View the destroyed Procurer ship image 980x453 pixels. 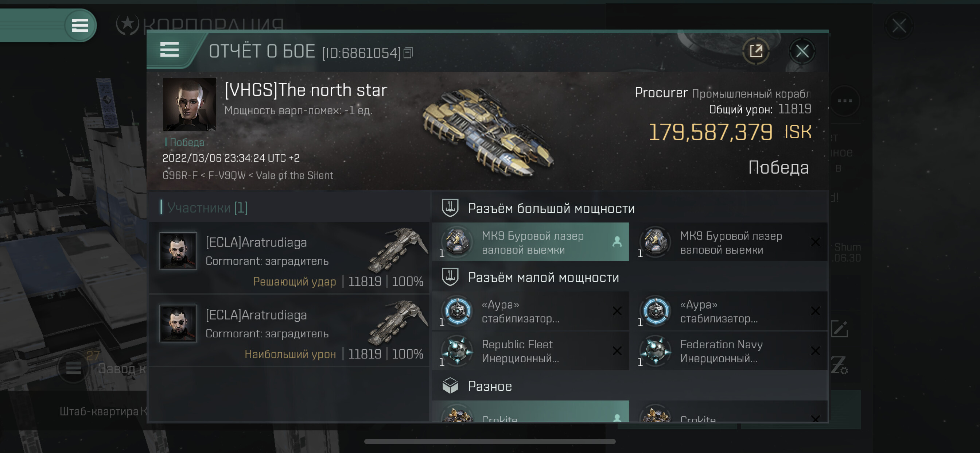[489, 131]
